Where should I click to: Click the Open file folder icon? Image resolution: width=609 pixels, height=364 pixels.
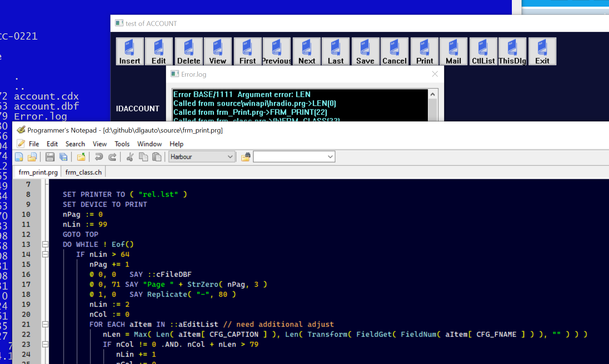32,157
